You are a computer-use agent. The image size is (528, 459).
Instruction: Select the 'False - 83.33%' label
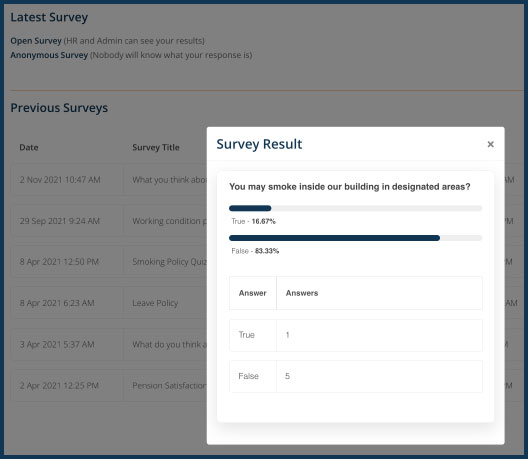pyautogui.click(x=255, y=251)
